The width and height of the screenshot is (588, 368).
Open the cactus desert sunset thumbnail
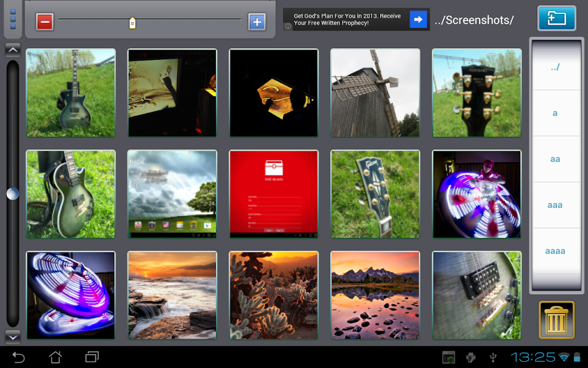(x=274, y=296)
